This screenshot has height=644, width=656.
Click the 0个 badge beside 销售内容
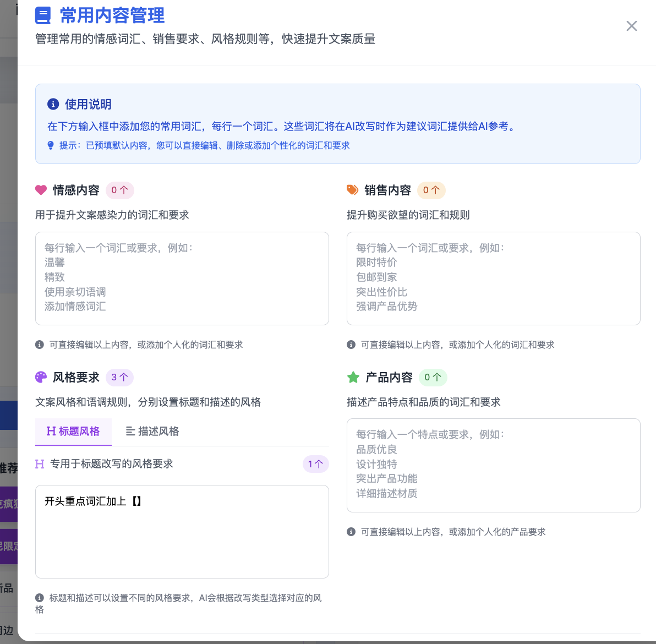tap(431, 190)
